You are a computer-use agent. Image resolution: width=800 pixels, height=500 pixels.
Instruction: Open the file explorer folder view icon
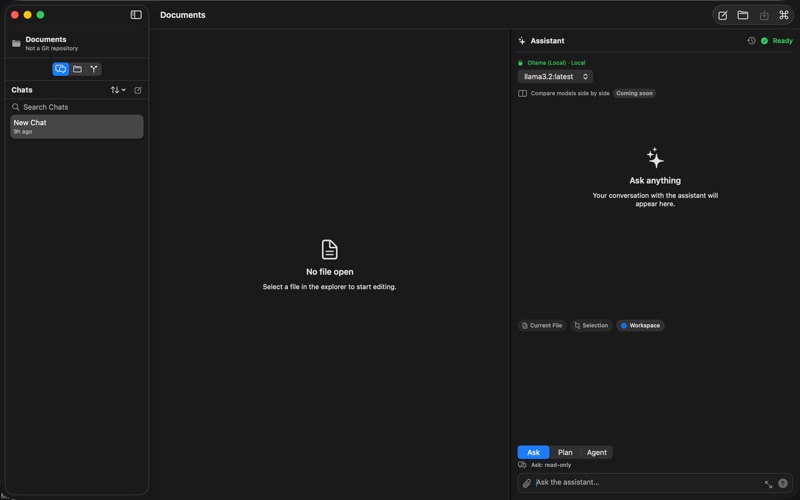[78, 69]
